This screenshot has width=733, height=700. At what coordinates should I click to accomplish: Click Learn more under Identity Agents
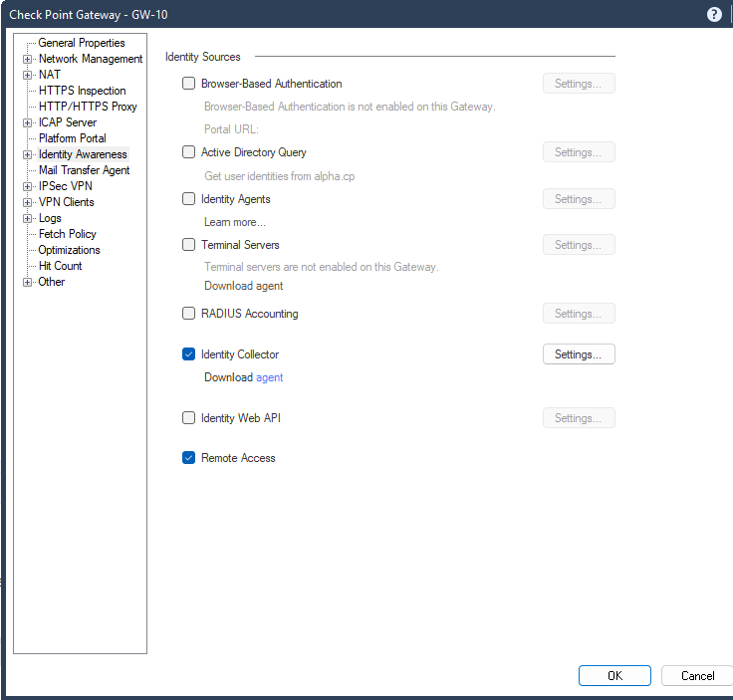click(235, 222)
